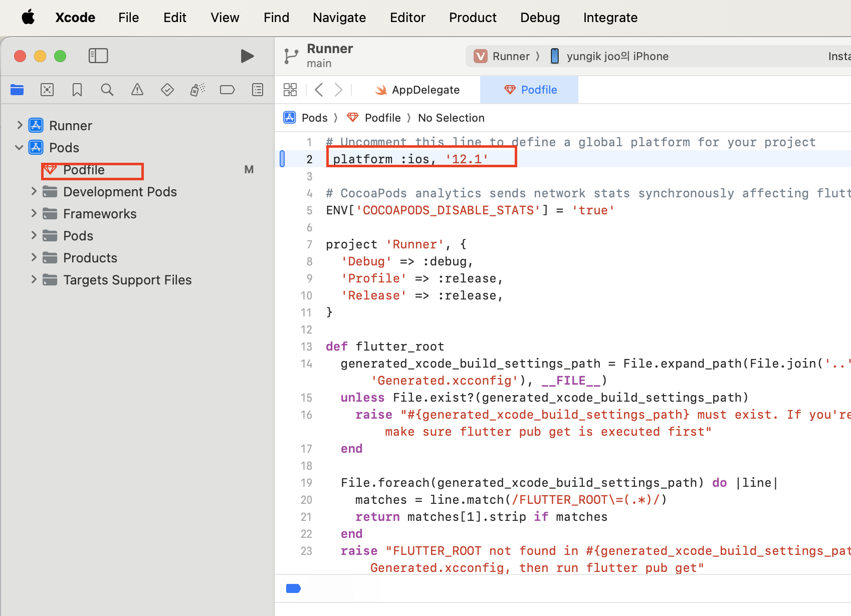
Task: Expand the Development Pods folder
Action: click(34, 191)
